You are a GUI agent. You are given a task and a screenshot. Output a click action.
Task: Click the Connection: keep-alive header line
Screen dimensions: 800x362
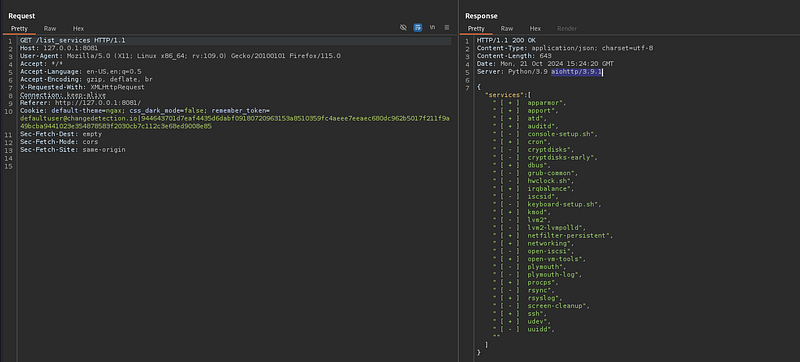click(63, 95)
